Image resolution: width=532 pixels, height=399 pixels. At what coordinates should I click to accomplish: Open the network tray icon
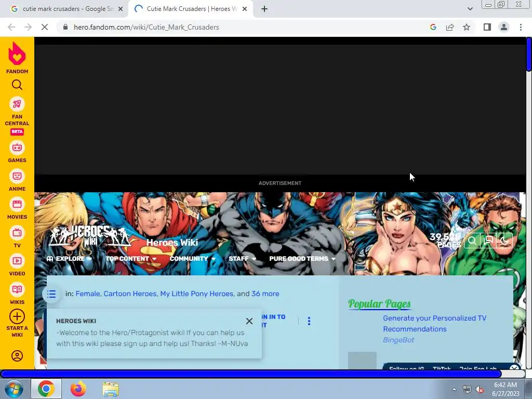click(x=467, y=390)
